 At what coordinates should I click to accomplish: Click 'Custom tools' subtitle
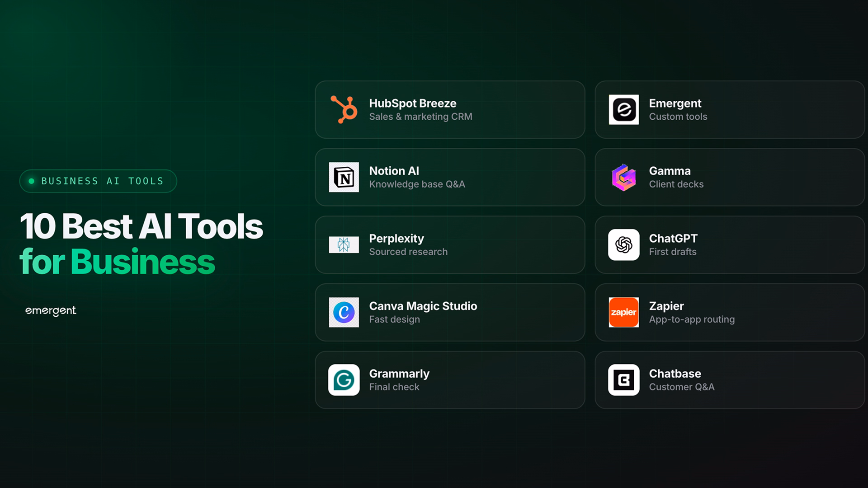click(x=678, y=117)
